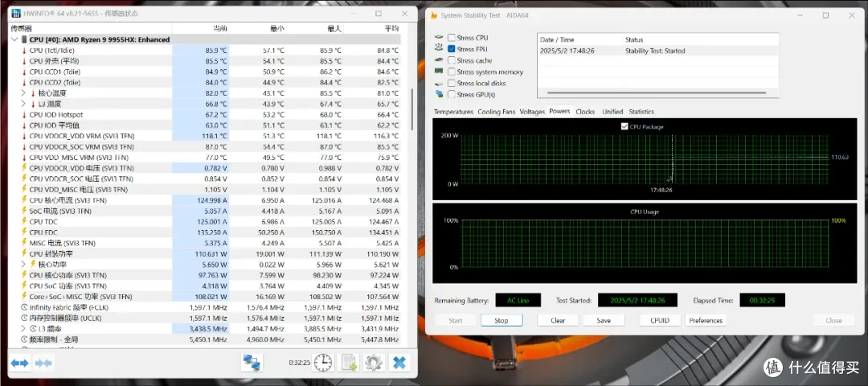Tick Stress local disks checkbox
The height and width of the screenshot is (386, 868).
tap(452, 83)
